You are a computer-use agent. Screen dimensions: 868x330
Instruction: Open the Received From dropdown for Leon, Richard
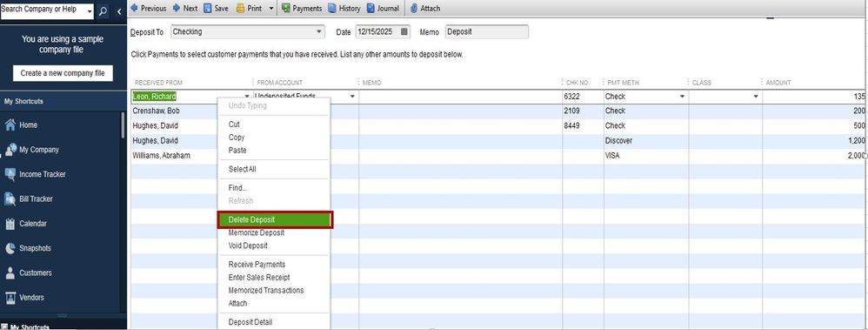click(x=247, y=97)
